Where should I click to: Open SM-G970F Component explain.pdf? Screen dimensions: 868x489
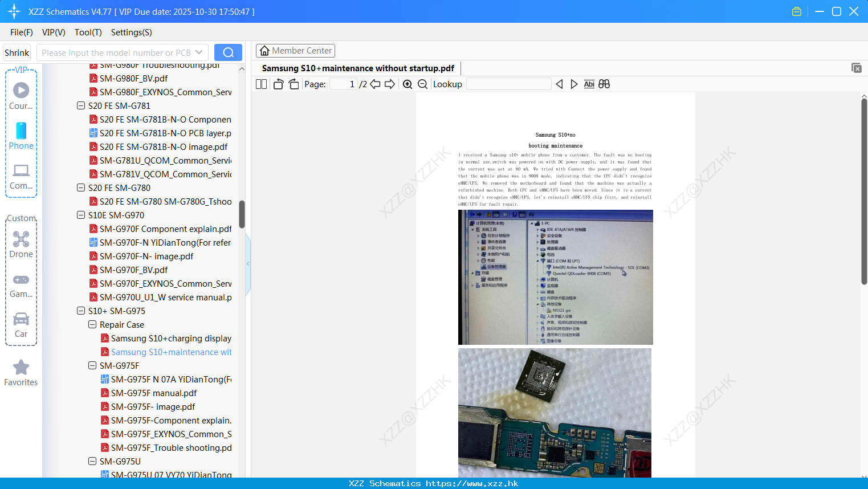point(165,229)
